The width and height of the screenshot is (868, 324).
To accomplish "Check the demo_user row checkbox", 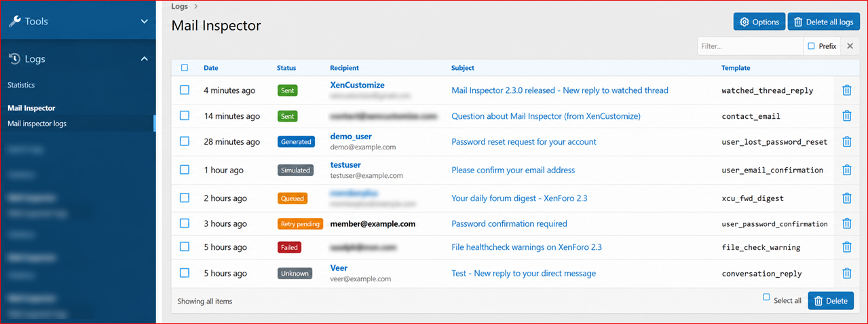I will click(x=185, y=141).
